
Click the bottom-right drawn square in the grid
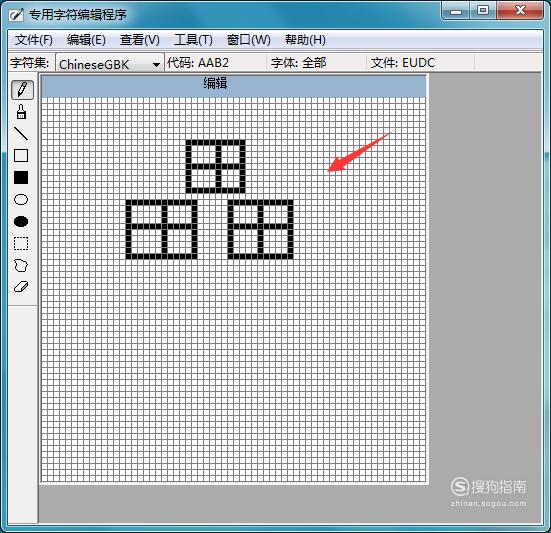click(260, 229)
